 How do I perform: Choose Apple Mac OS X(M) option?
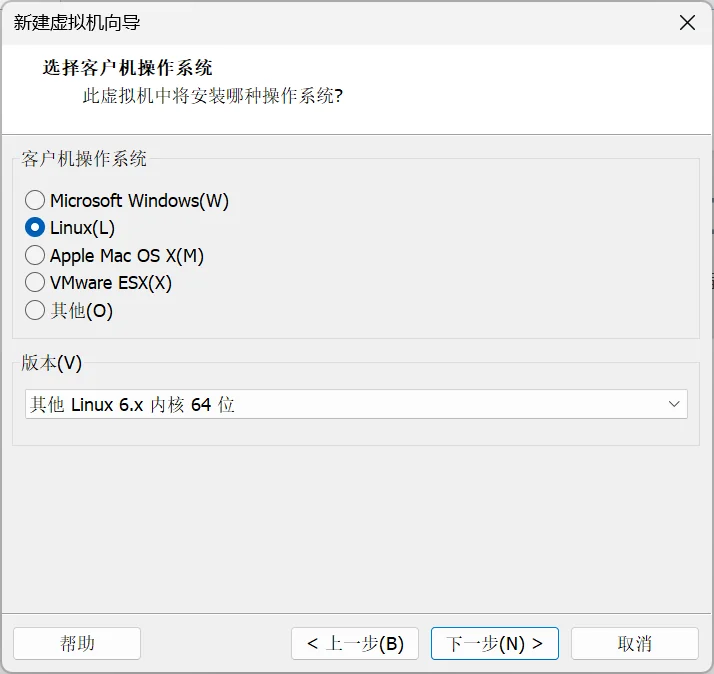coord(35,255)
